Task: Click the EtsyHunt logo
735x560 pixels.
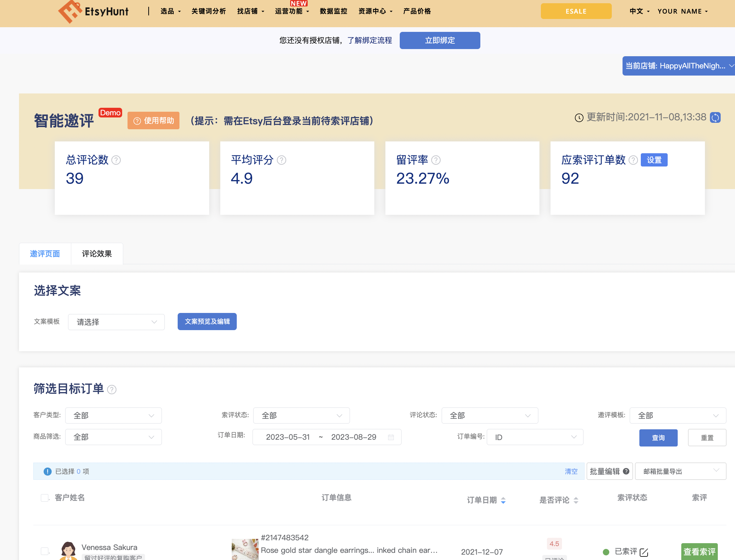Action: (93, 11)
